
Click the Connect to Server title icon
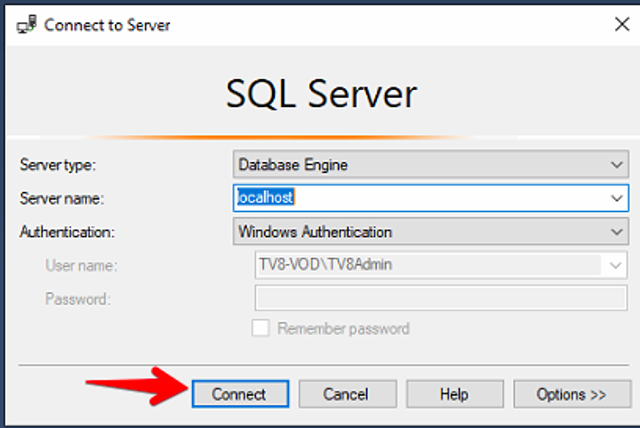pos(27,25)
